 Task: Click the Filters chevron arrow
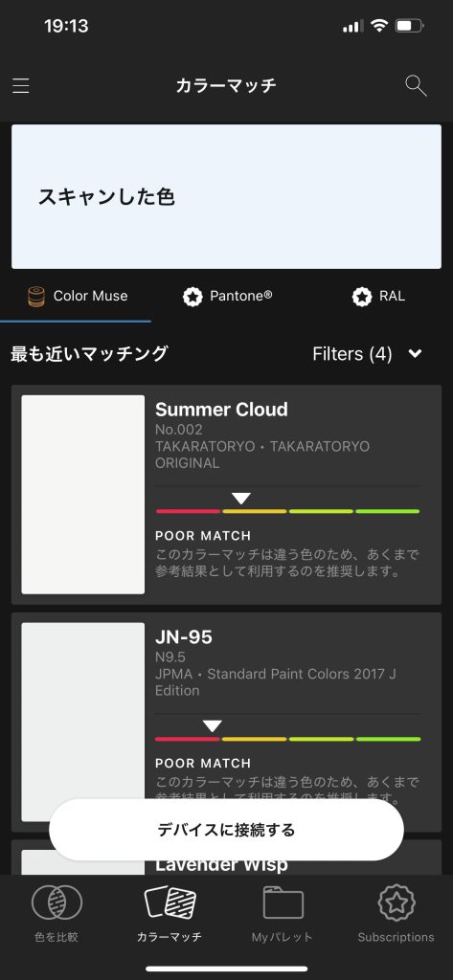(x=415, y=354)
